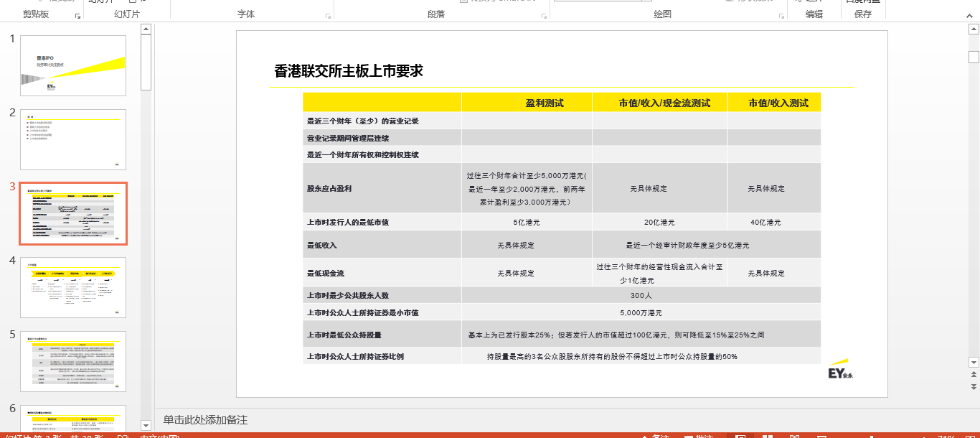Click the slide editor scrollbar down arrow

[x=974, y=362]
